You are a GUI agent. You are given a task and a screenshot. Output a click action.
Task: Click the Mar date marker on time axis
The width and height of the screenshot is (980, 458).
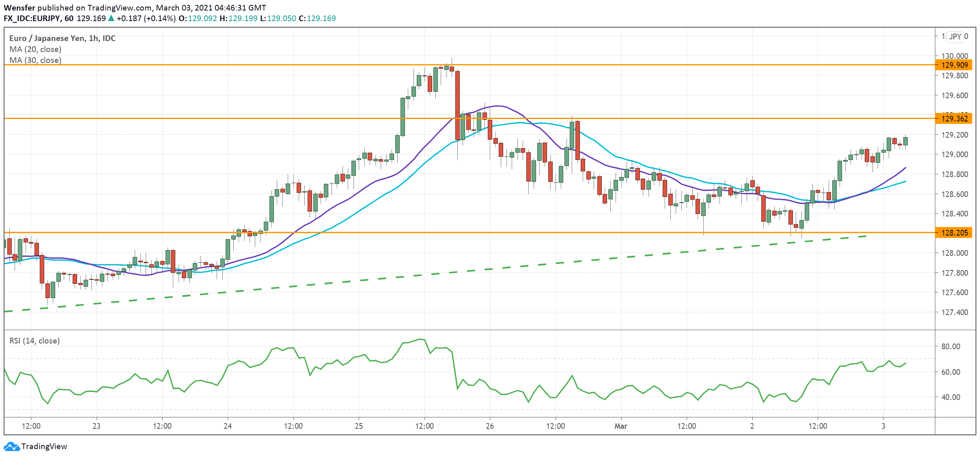[620, 426]
